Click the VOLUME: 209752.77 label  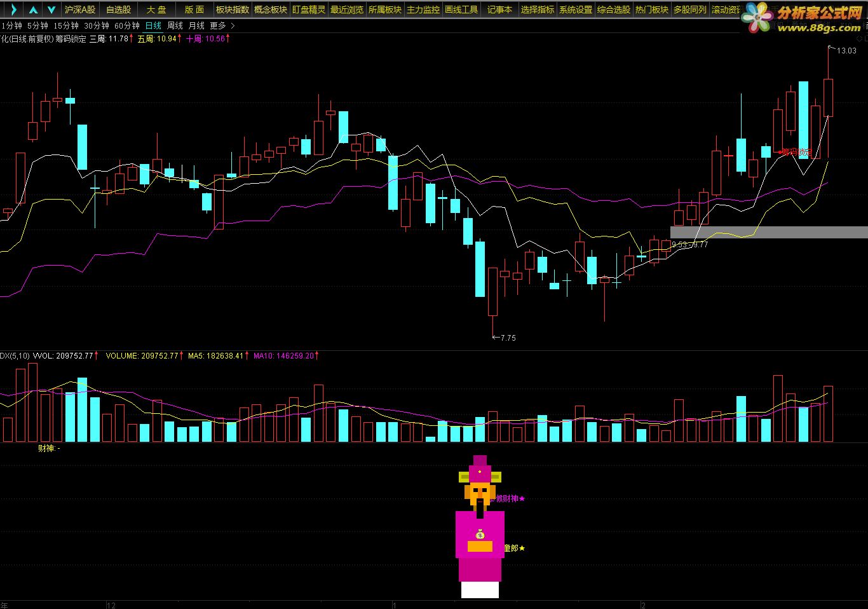click(145, 356)
